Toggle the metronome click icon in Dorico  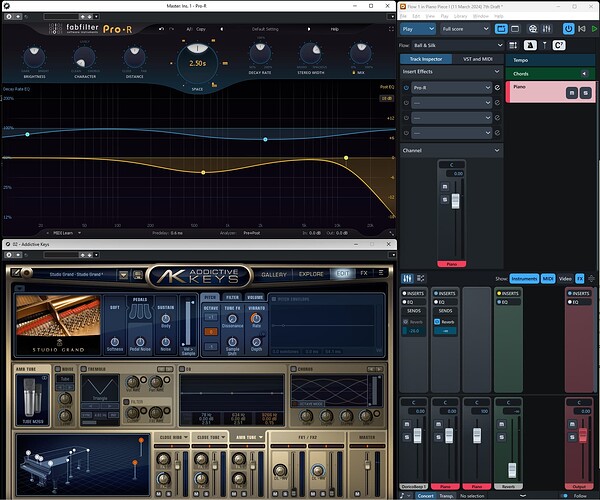point(530,45)
